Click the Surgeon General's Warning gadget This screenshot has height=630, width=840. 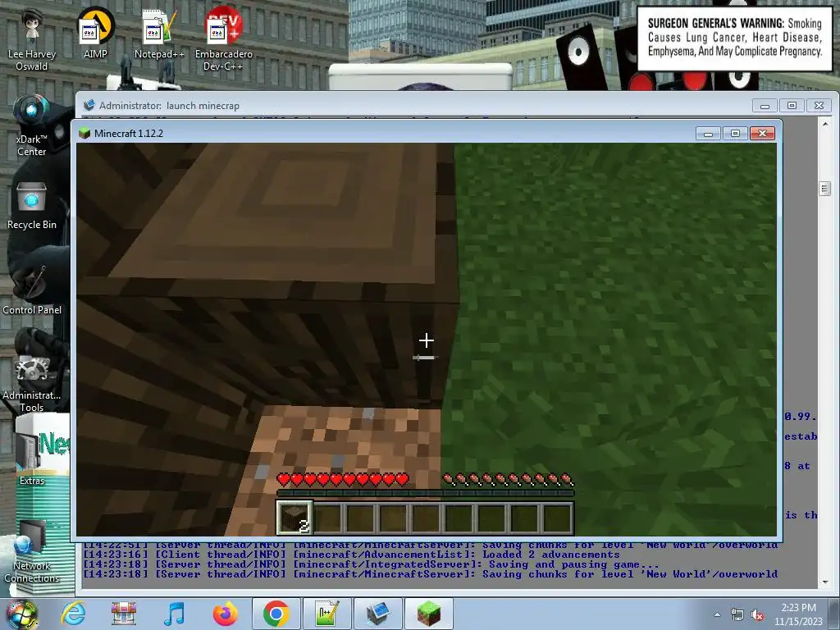734,38
